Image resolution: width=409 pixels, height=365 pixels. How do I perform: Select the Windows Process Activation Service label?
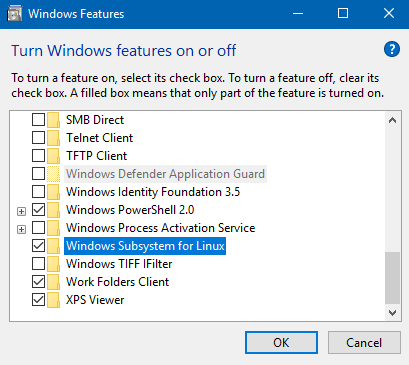coord(161,228)
